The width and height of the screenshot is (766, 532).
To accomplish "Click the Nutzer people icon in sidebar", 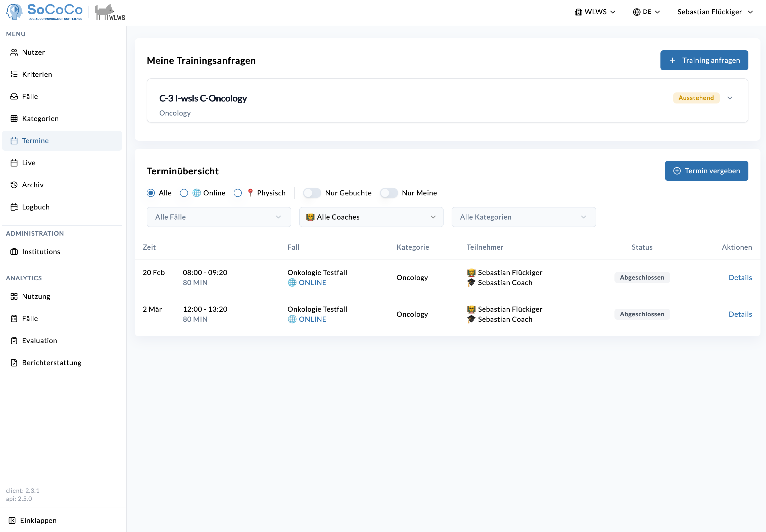I will click(14, 52).
